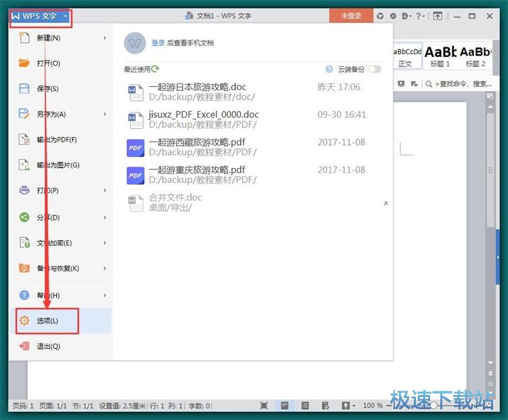Expand the 打印(P) submenu arrow
Viewport: 508px width, 420px height.
[x=104, y=190]
